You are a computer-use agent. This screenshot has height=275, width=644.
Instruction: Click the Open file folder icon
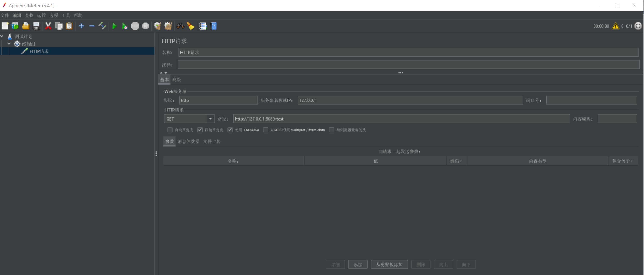25,26
